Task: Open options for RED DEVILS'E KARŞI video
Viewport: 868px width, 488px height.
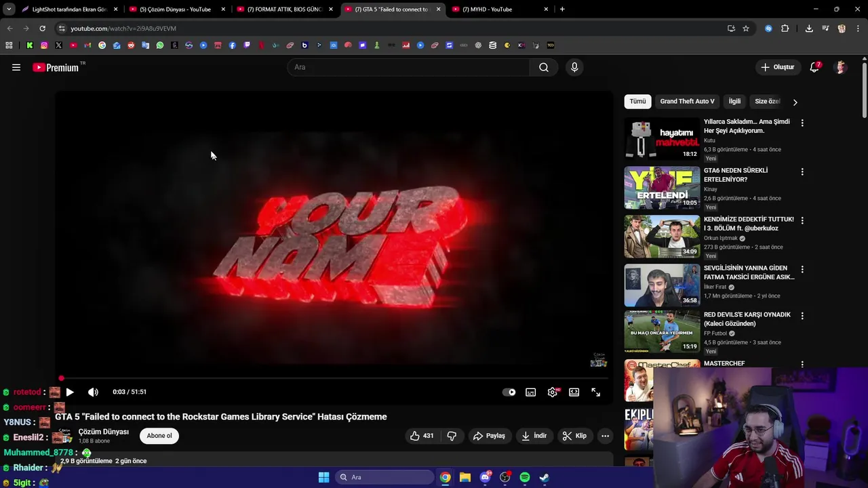Action: coord(802,315)
